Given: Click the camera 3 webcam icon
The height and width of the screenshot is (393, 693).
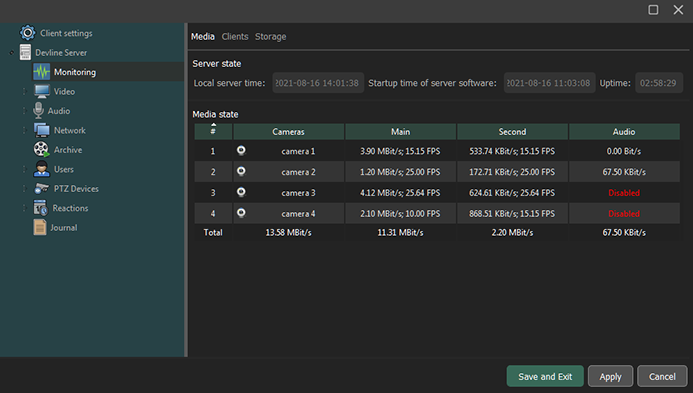Looking at the screenshot, I should pos(241,192).
